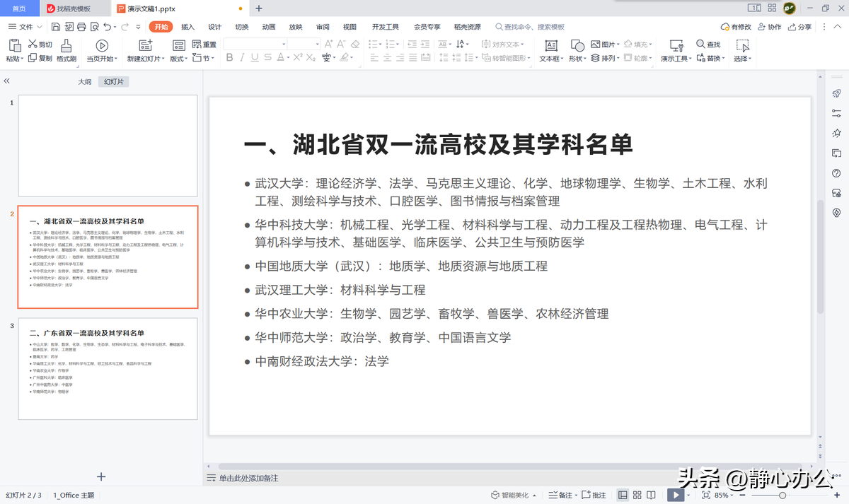Click the 选择 (Select) cursor icon
This screenshot has height=504, width=849.
[742, 46]
